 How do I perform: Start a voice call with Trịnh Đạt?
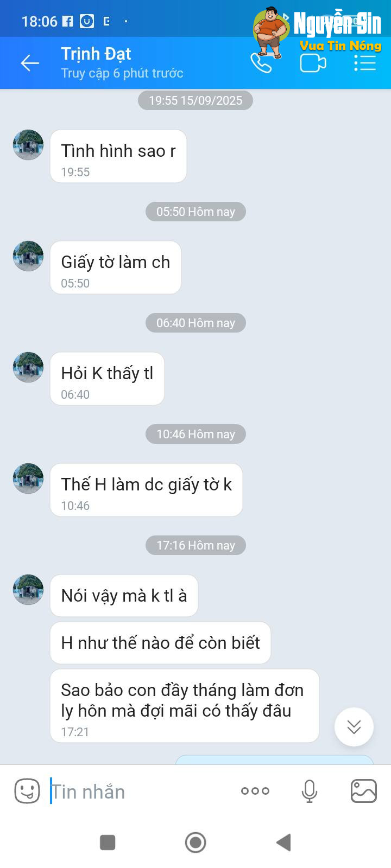click(x=261, y=63)
